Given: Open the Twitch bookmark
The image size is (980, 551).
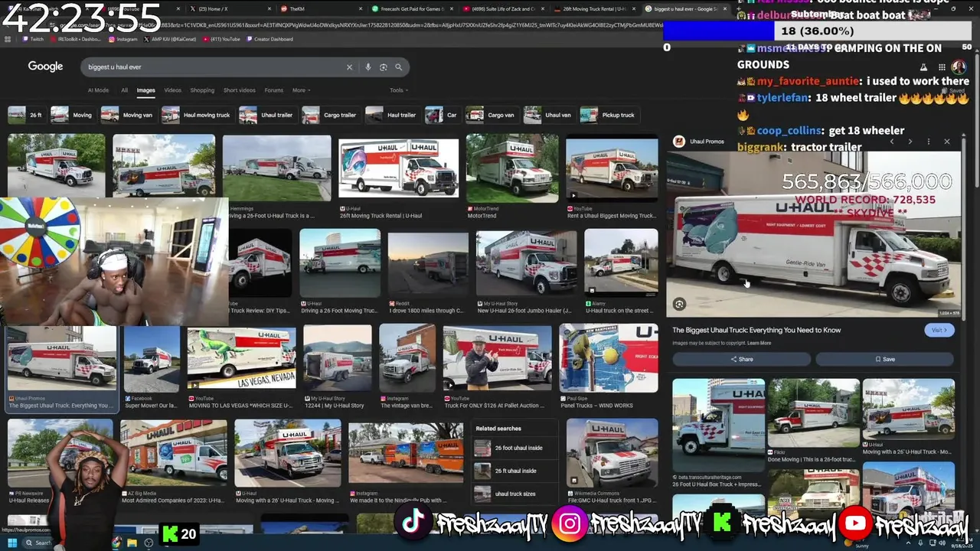Looking at the screenshot, I should click(34, 39).
